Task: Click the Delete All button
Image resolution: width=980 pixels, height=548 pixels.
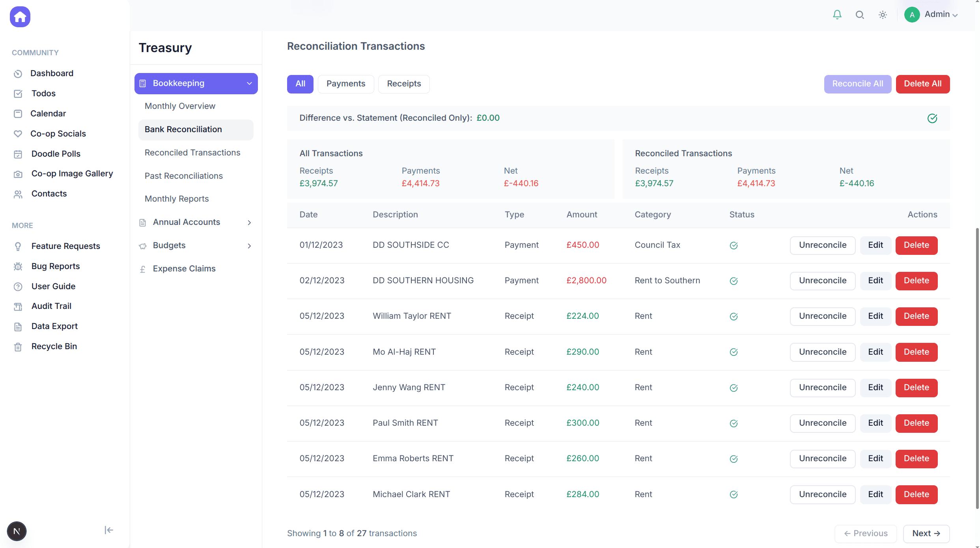Action: coord(923,84)
